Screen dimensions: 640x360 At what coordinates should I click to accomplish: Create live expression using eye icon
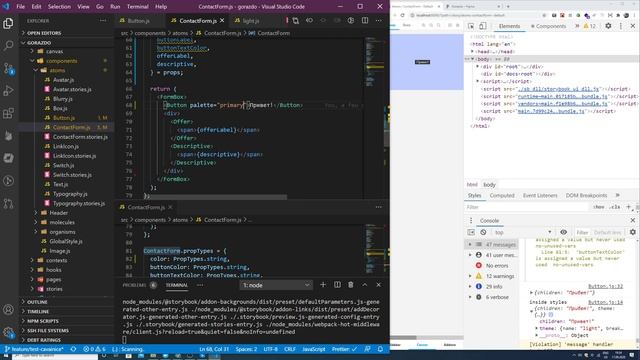(564, 232)
